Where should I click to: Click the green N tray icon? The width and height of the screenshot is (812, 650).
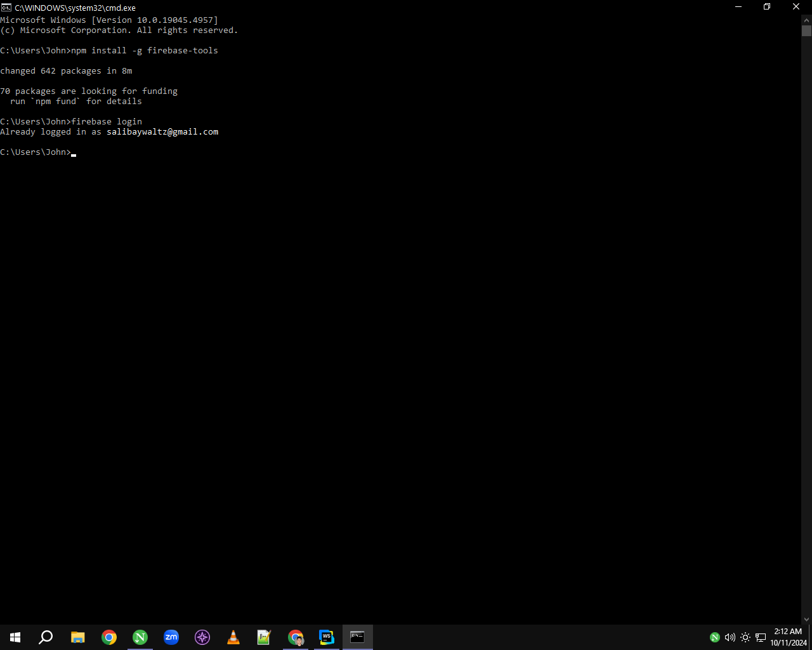[715, 637]
